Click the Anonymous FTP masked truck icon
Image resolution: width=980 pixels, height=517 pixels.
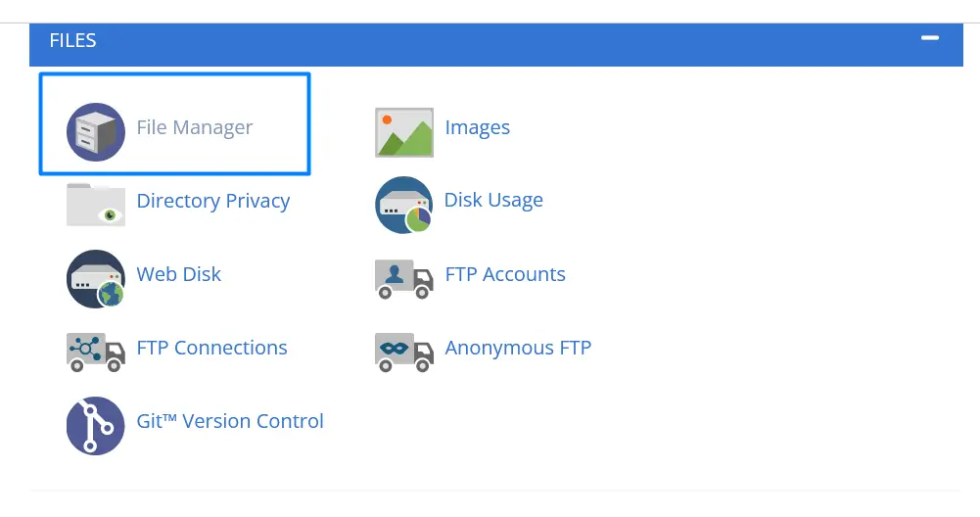403,352
